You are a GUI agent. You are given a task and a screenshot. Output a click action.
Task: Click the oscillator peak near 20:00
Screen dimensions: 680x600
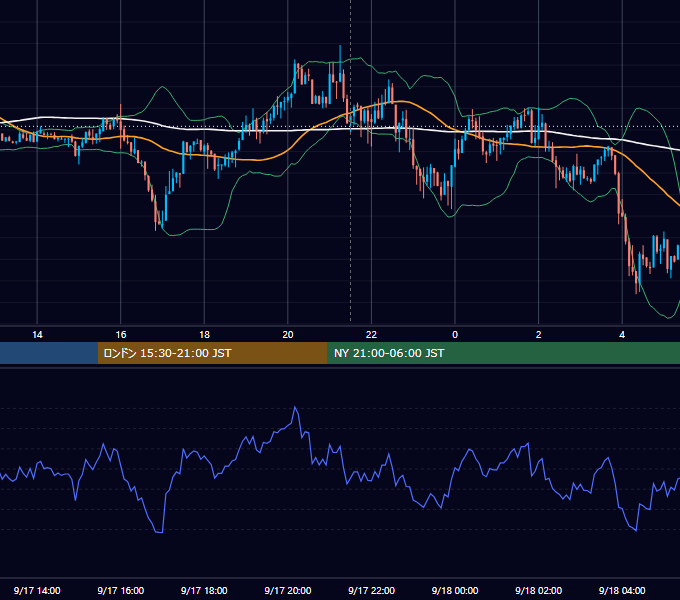(295, 407)
